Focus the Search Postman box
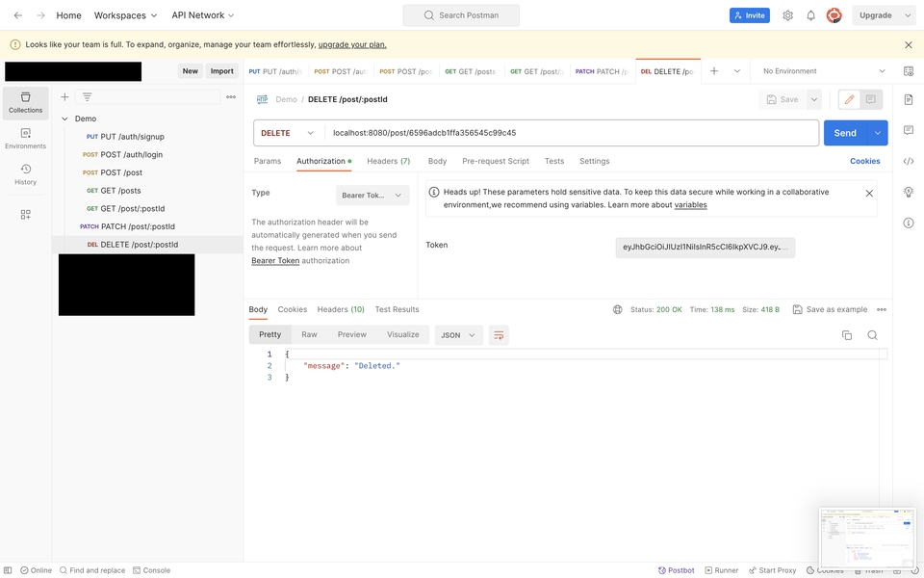This screenshot has height=578, width=924. tap(461, 15)
